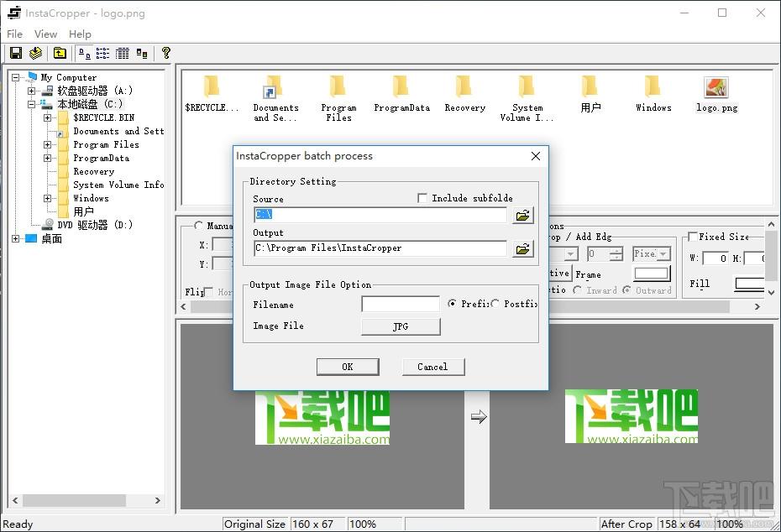
Task: Select the logo.png file thumbnail
Action: click(716, 94)
